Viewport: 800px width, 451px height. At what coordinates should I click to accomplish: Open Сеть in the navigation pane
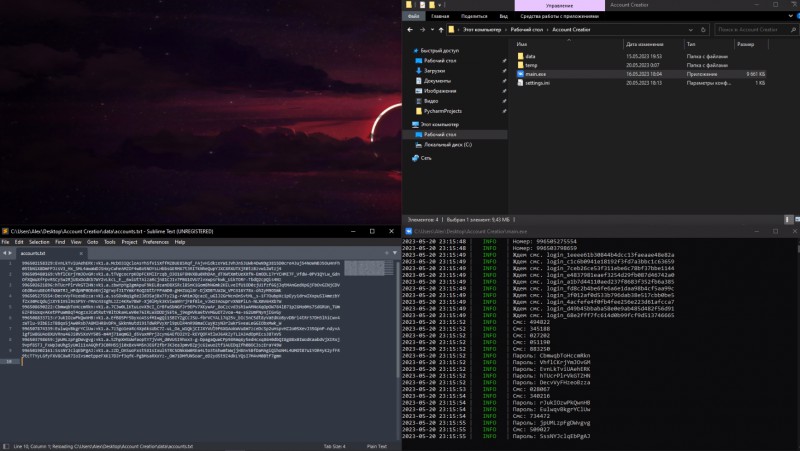(426, 158)
